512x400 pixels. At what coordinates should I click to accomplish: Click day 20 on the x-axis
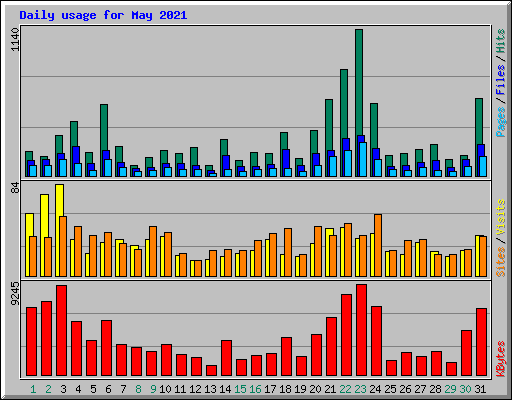pos(315,389)
